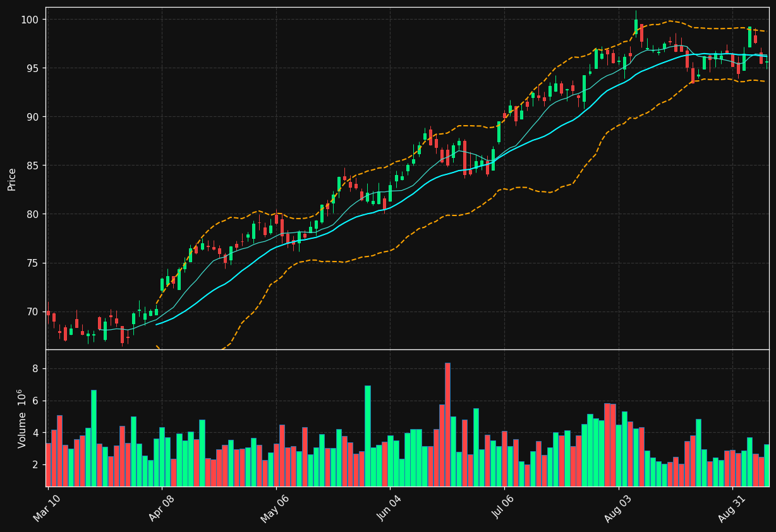
Task: Click the Price axis title
Action: click(12, 179)
